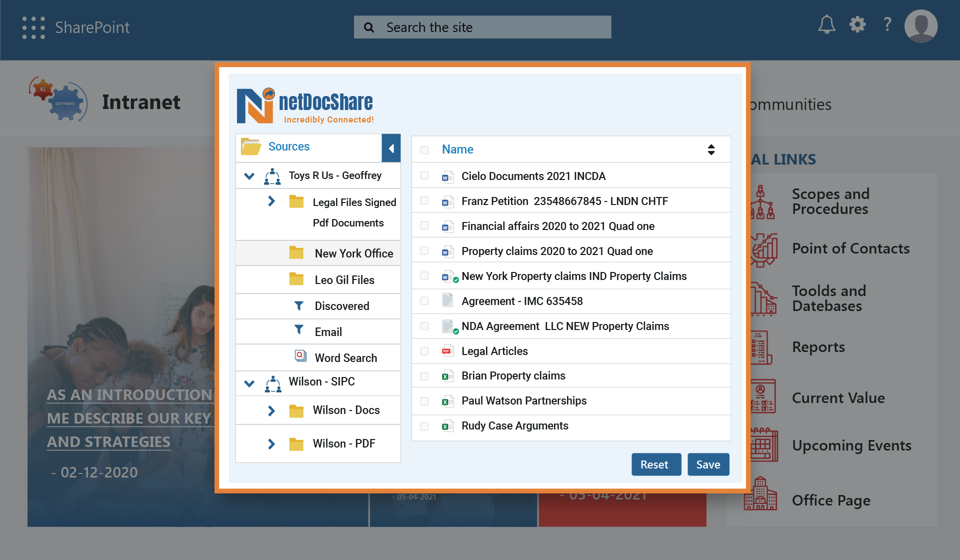The height and width of the screenshot is (560, 960).
Task: Collapse the Wilson - SIPC node
Action: 249,383
